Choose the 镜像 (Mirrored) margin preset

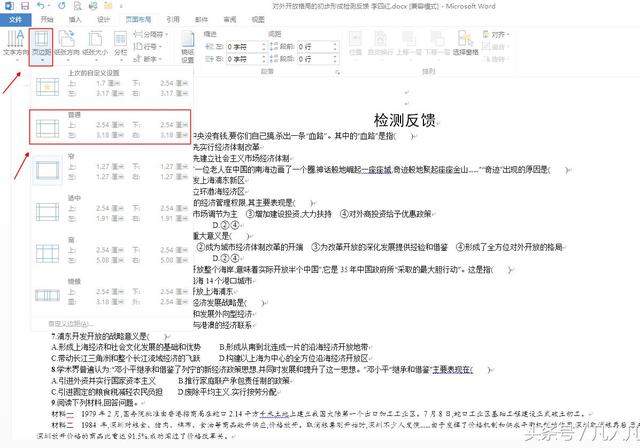point(111,293)
